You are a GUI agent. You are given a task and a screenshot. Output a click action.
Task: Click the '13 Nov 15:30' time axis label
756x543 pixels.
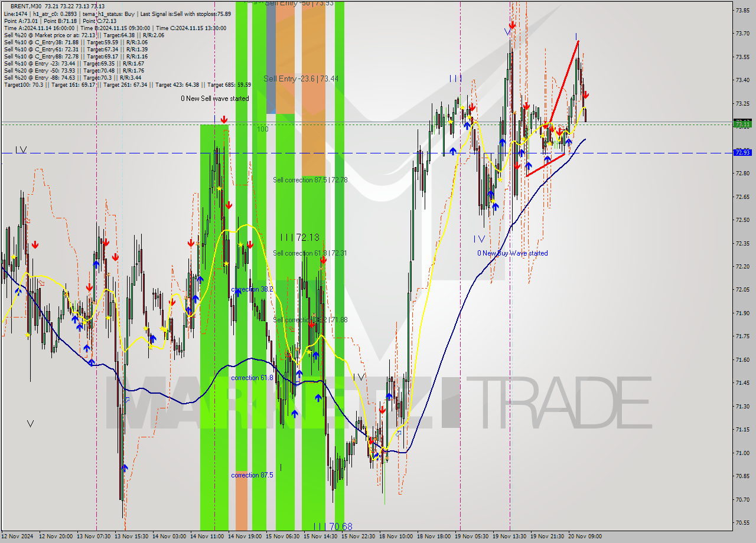[131, 537]
